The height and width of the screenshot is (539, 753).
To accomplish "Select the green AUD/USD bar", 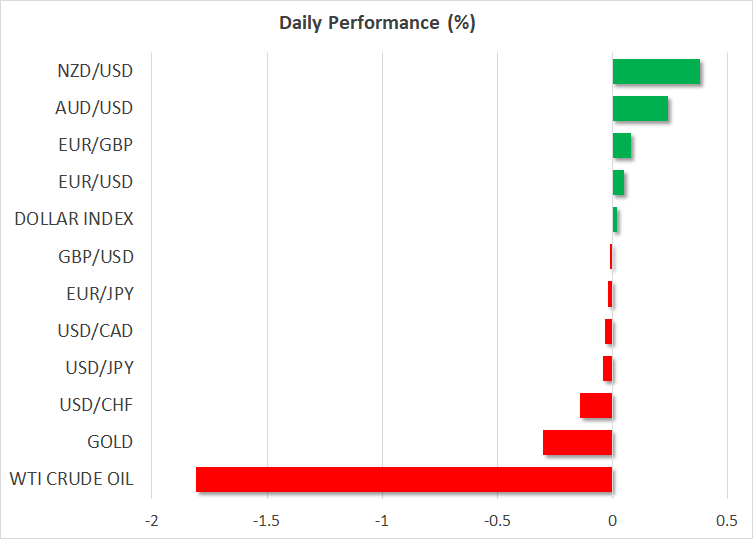I will 639,108.
